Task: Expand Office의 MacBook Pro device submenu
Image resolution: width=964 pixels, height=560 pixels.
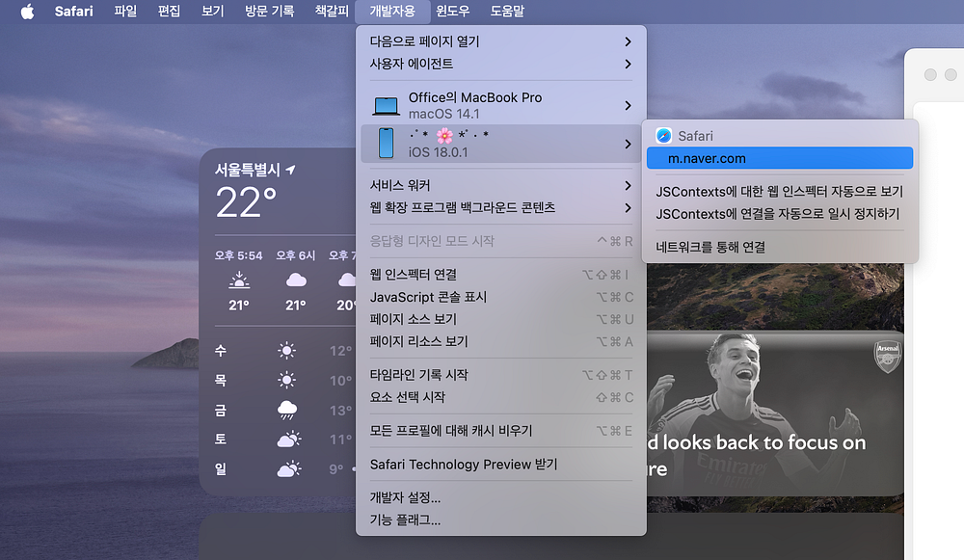Action: pyautogui.click(x=501, y=105)
